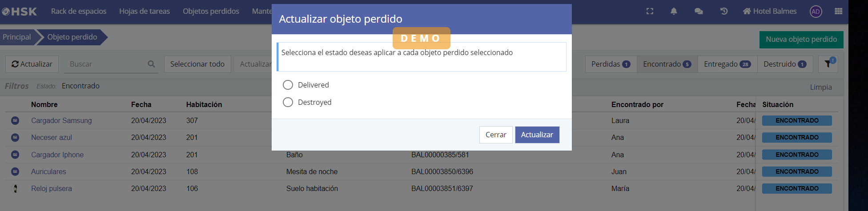This screenshot has width=868, height=211.
Task: Sort by the Nombre column header
Action: [44, 104]
